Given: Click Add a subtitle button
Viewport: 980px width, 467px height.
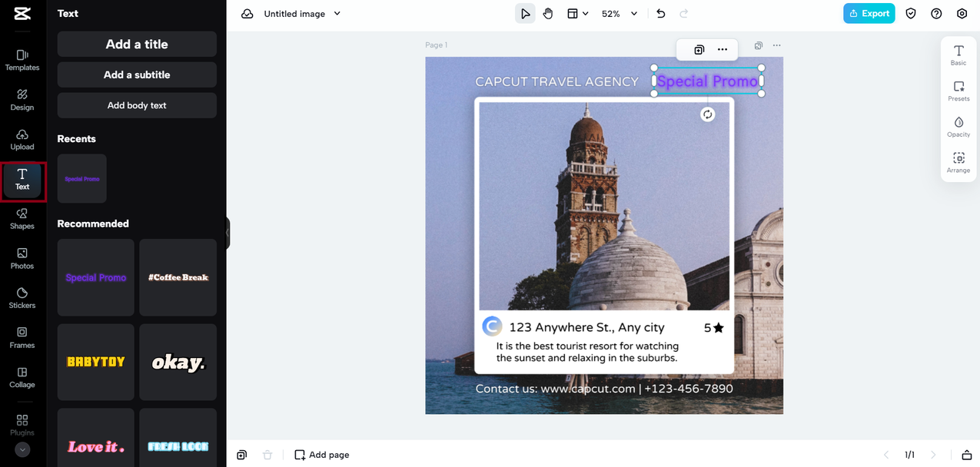Looking at the screenshot, I should click(x=137, y=75).
